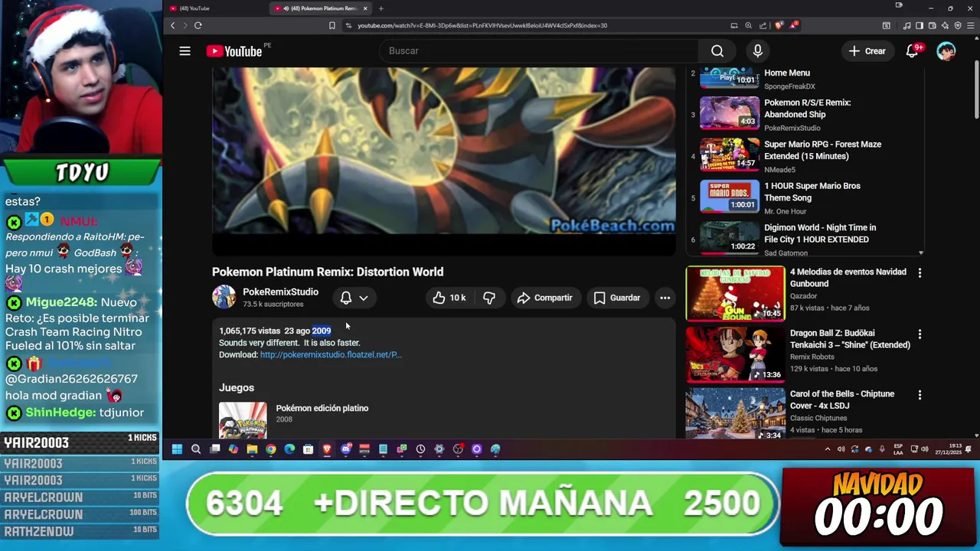This screenshot has height=551, width=980.
Task: Click the Buscar search field
Action: point(538,51)
